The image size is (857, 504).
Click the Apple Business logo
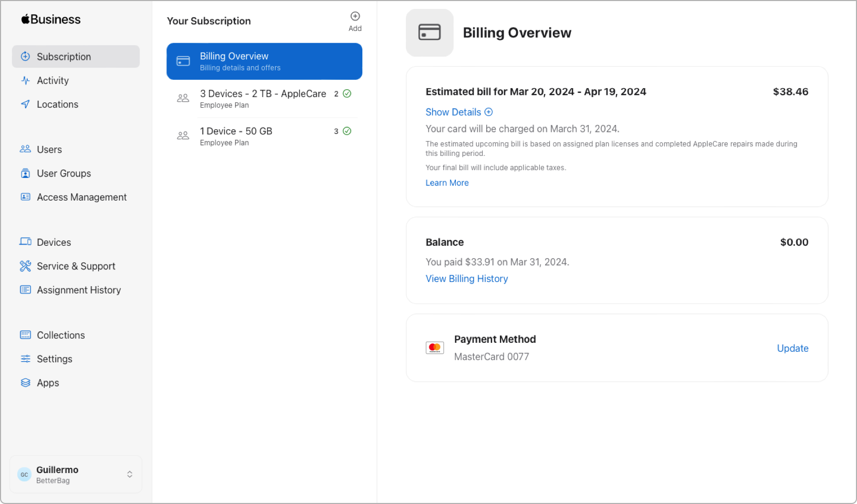click(x=51, y=19)
